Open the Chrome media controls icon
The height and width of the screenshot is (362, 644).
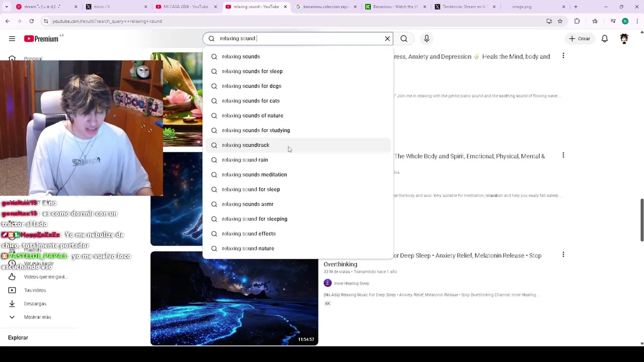(x=613, y=21)
